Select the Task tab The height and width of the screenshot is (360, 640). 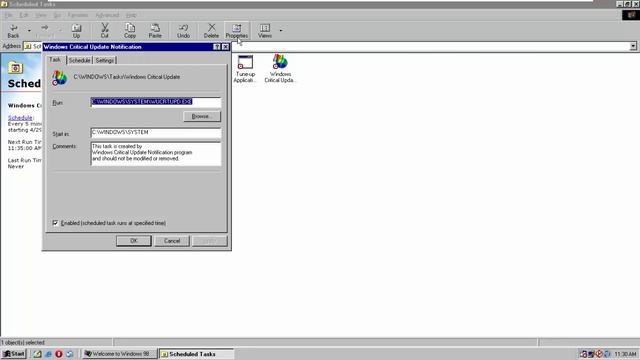click(55, 60)
